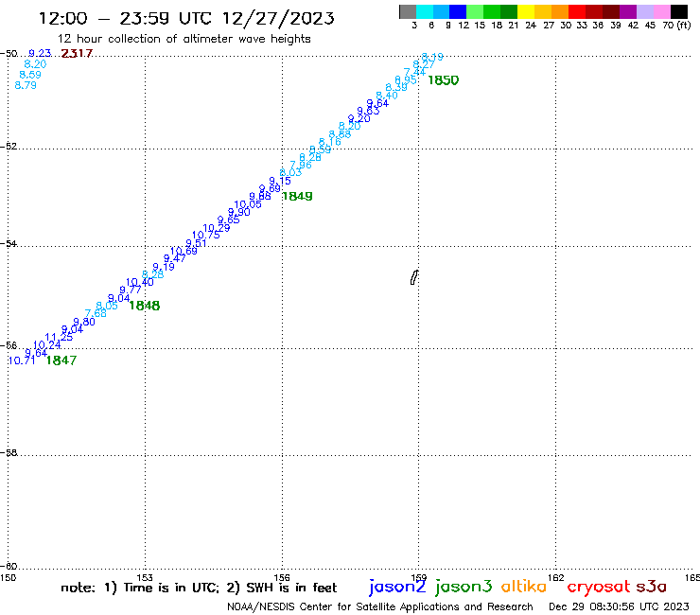Viewport: 700px width, 615px height.
Task: Click the '70 (ft)' legend label
Action: coord(676,26)
